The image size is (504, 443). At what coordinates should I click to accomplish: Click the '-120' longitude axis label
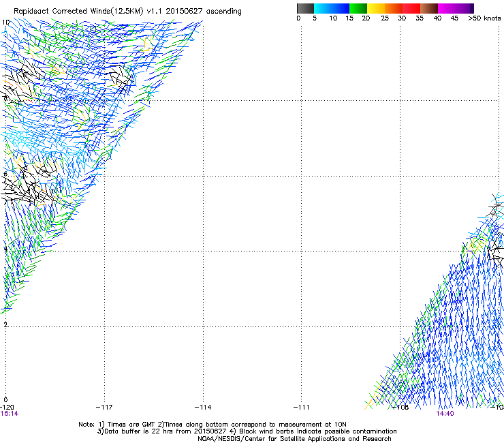7,408
